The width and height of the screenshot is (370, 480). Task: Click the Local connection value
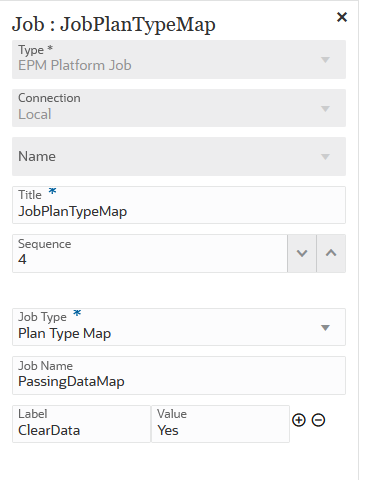(x=35, y=114)
